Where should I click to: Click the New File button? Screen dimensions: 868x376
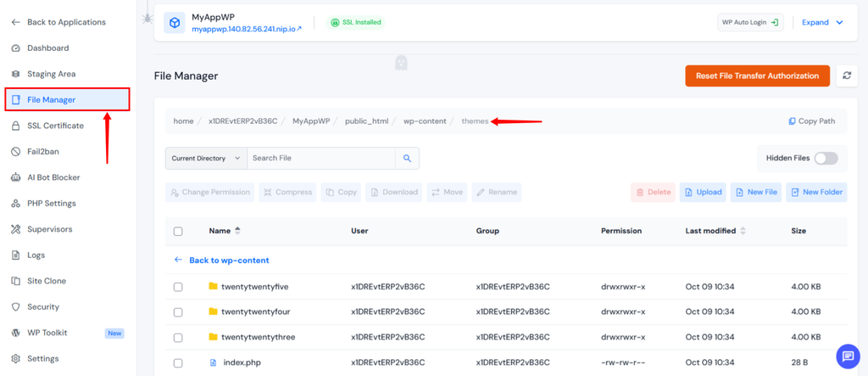click(x=756, y=192)
